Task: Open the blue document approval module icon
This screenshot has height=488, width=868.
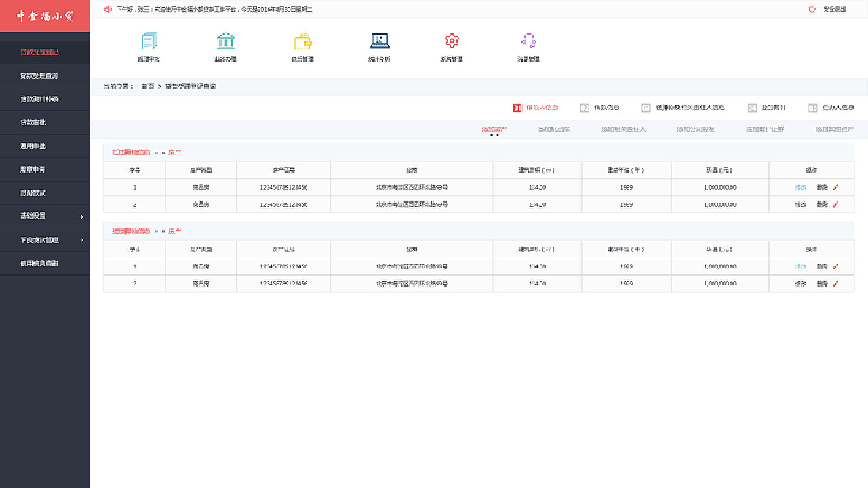Action: point(149,41)
